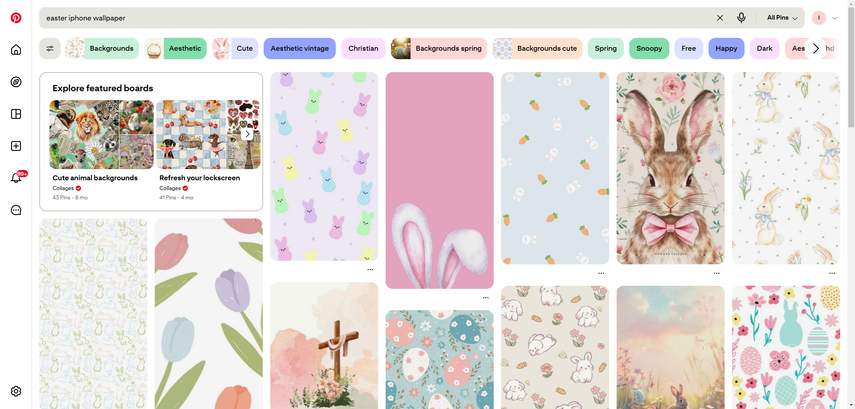
Task: Select the Spring filter chip
Action: point(605,49)
